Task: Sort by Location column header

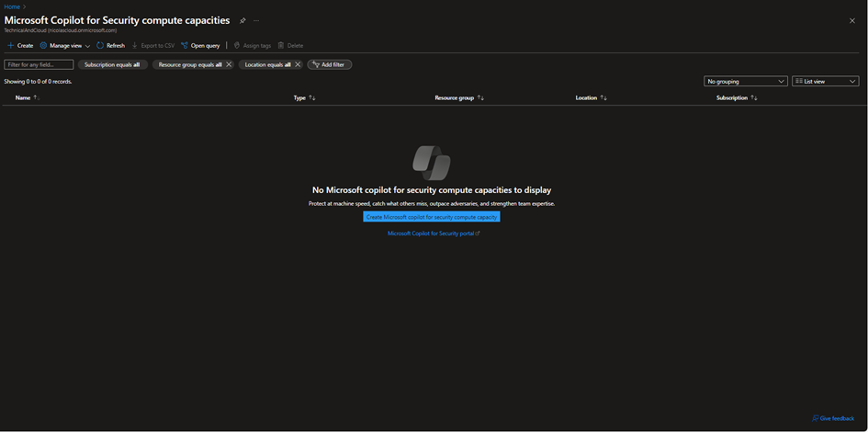Action: [x=603, y=97]
